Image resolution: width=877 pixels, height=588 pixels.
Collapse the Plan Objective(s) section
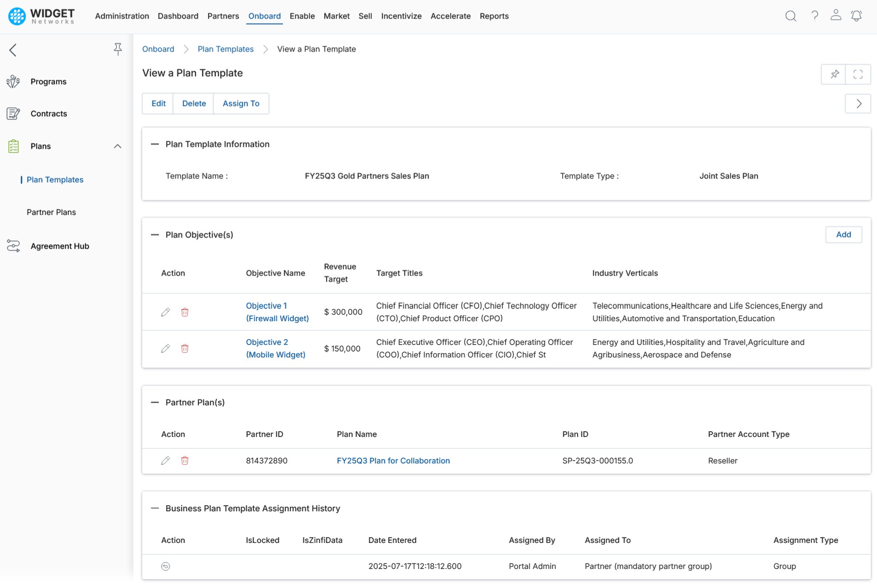[x=155, y=235]
